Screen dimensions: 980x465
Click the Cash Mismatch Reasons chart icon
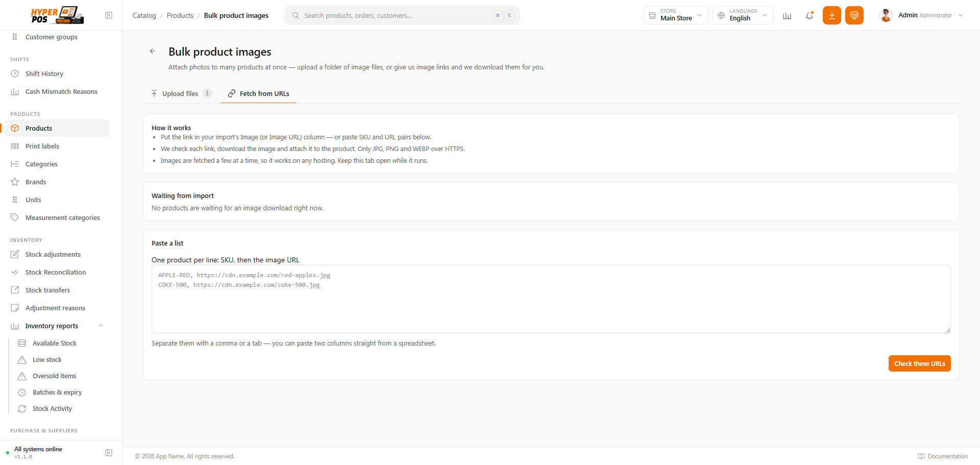point(15,92)
